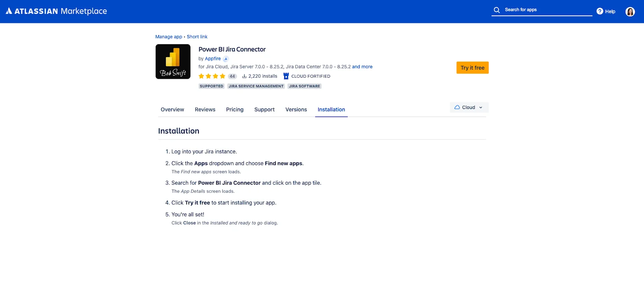
Task: Select the Installation tab
Action: point(331,109)
